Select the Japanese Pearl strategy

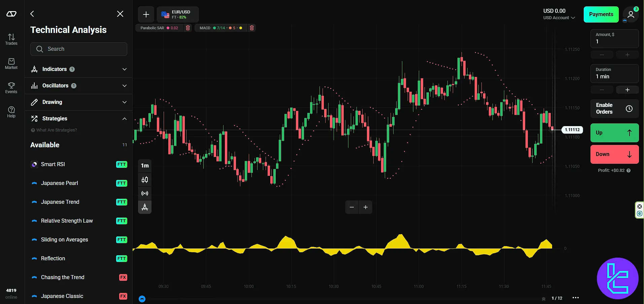[79, 183]
